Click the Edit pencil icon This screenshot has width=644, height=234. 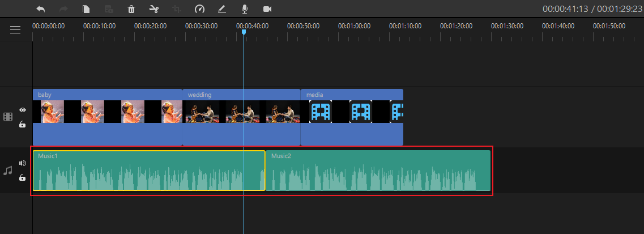(222, 9)
